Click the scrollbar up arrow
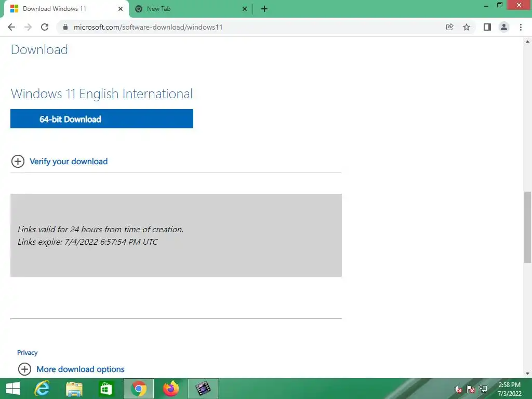Image resolution: width=532 pixels, height=399 pixels. [x=527, y=42]
